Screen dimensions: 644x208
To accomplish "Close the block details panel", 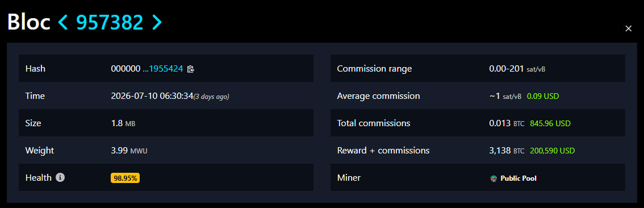I will click(x=628, y=28).
